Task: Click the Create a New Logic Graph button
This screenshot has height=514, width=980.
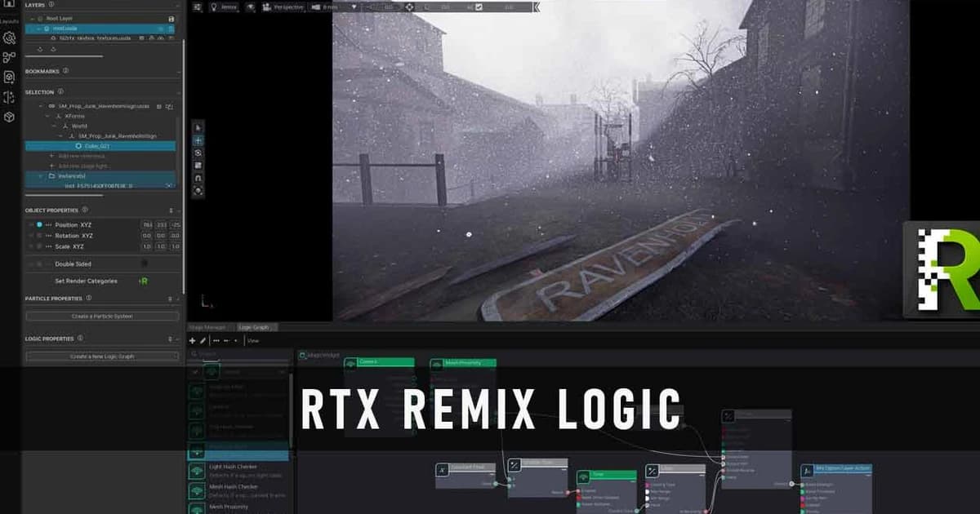Action: (x=102, y=356)
